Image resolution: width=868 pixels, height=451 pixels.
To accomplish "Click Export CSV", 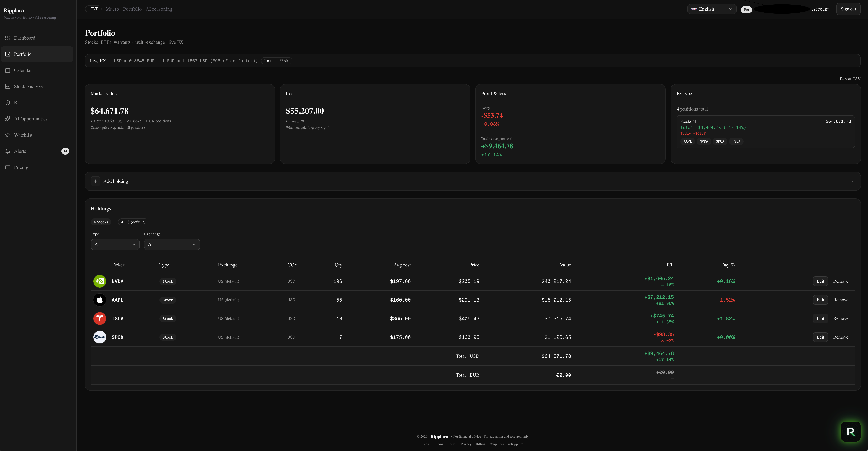I will 850,79.
